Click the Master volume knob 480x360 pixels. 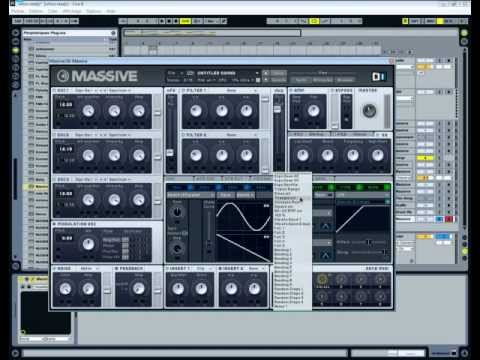(369, 111)
